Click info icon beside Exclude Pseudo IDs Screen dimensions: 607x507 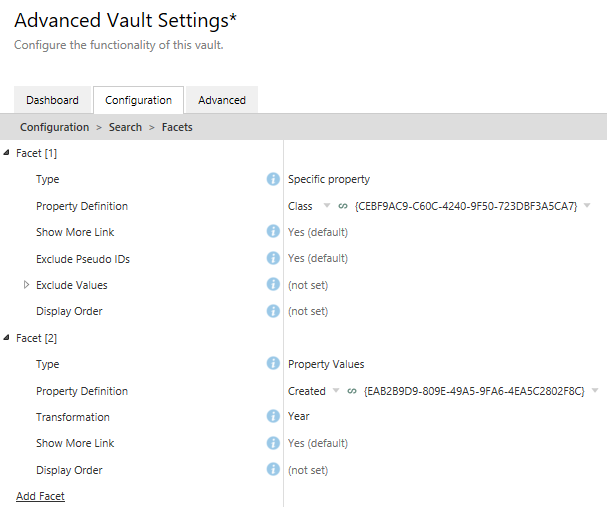point(273,259)
